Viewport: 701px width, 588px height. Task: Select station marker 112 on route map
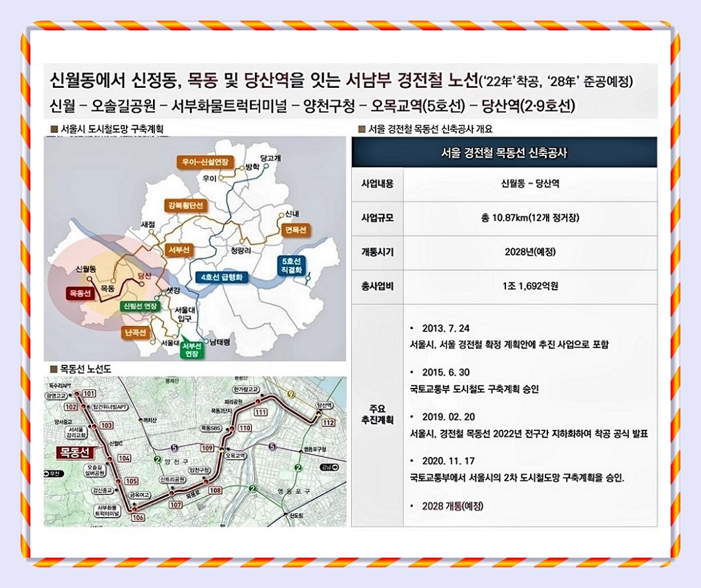coord(328,423)
